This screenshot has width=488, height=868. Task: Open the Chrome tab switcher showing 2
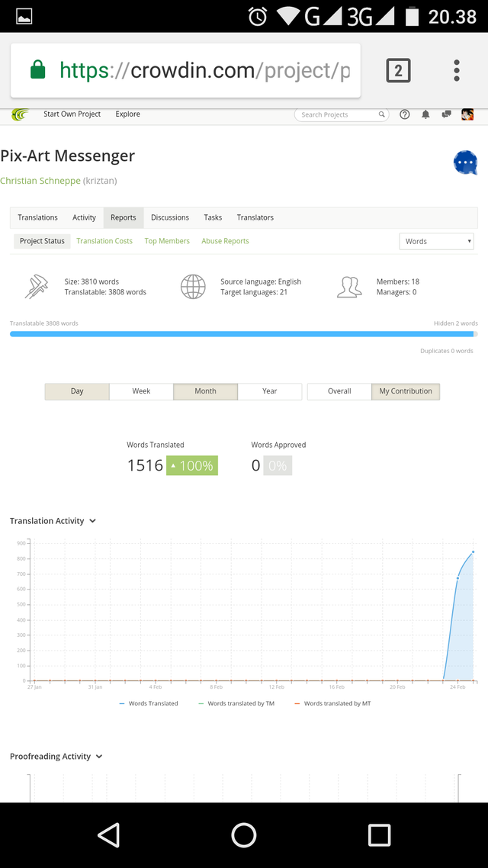398,71
